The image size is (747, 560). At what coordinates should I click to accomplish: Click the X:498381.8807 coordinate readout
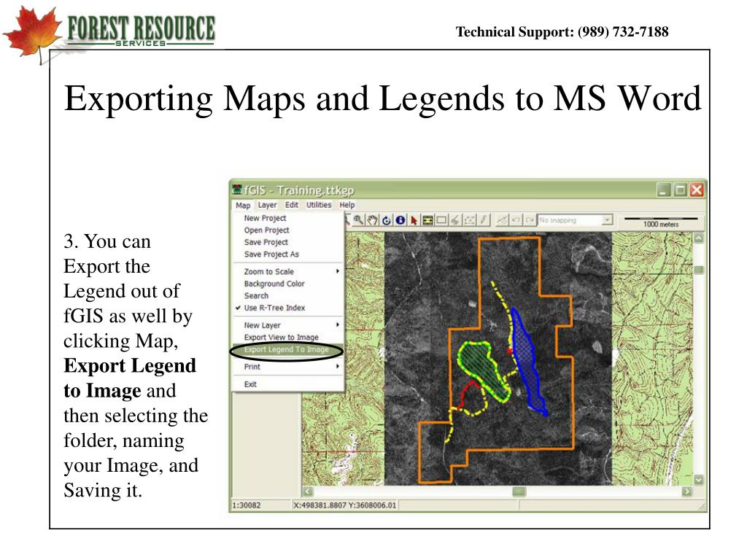tap(345, 505)
